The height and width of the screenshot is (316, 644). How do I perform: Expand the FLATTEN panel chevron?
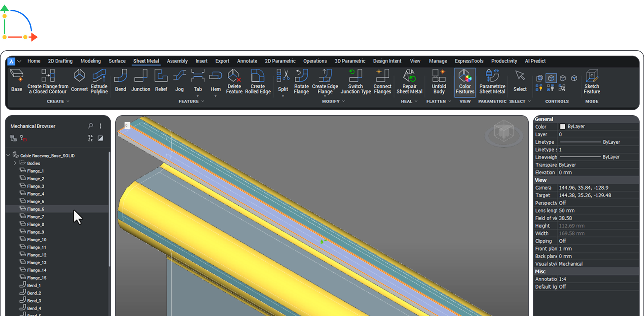point(450,101)
